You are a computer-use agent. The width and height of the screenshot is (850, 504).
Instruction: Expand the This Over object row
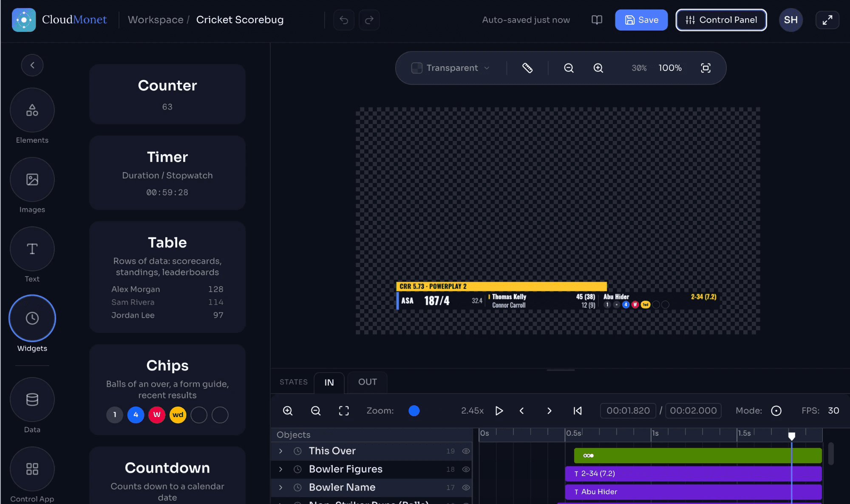point(280,451)
